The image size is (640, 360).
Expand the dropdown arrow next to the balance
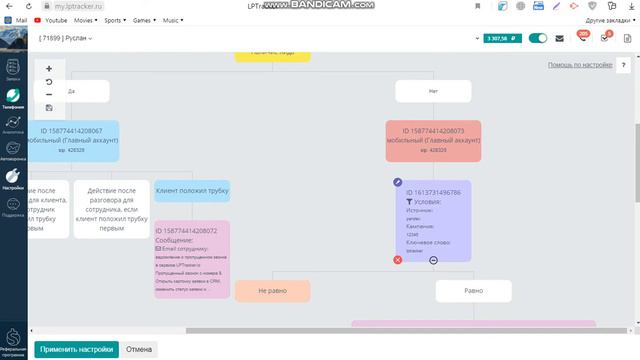[477, 38]
